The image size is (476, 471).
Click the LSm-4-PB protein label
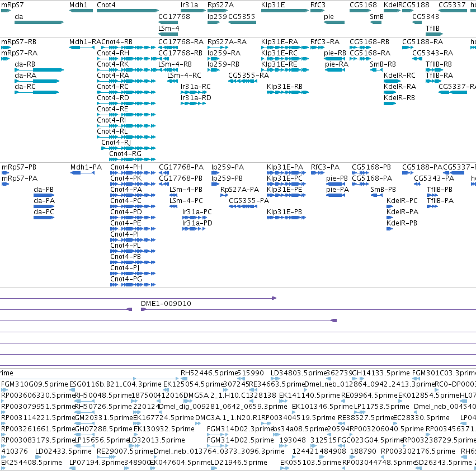click(186, 190)
